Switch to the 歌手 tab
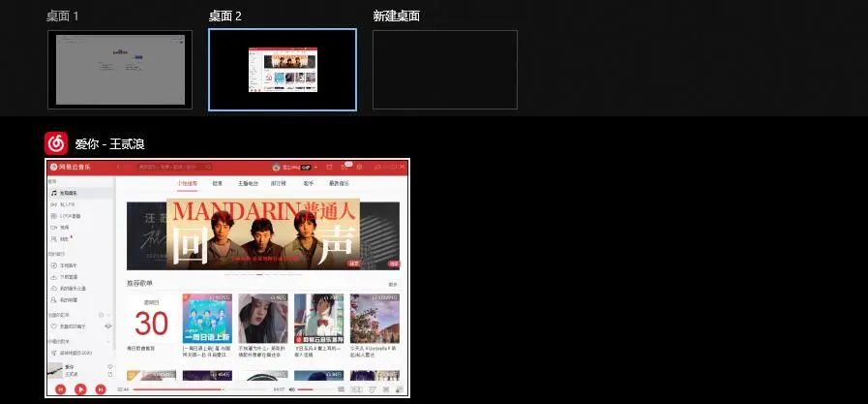 [309, 183]
